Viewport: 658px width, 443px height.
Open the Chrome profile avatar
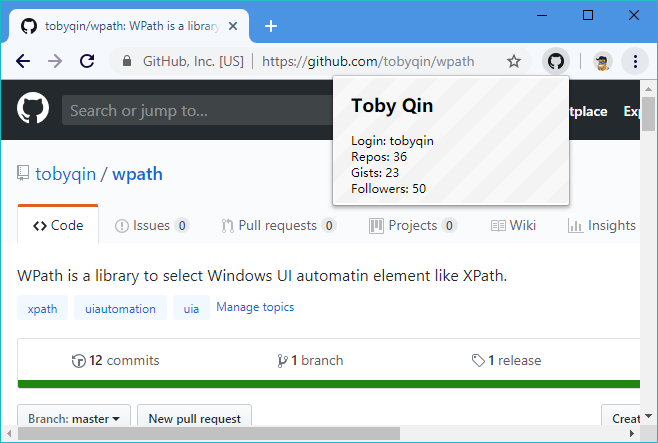[x=602, y=61]
